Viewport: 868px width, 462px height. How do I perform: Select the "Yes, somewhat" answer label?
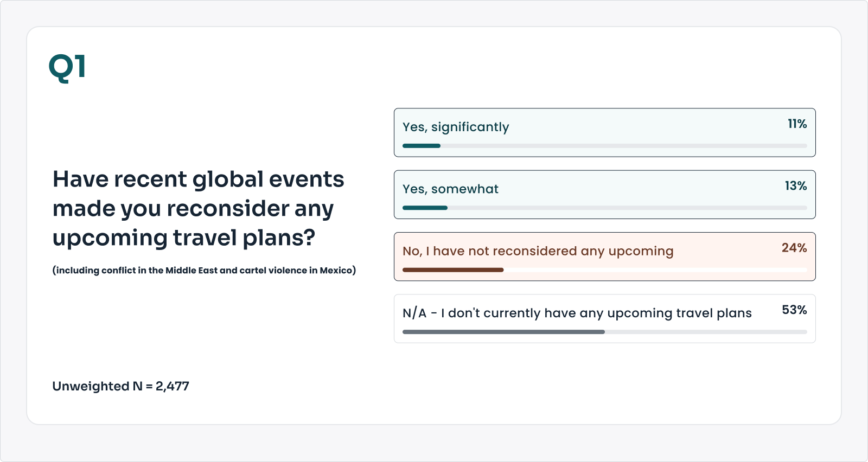click(x=450, y=189)
